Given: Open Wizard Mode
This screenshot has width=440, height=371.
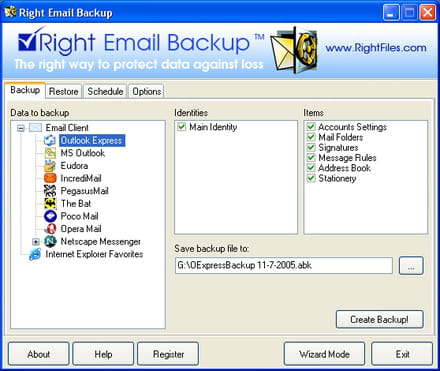Looking at the screenshot, I should pos(324,354).
